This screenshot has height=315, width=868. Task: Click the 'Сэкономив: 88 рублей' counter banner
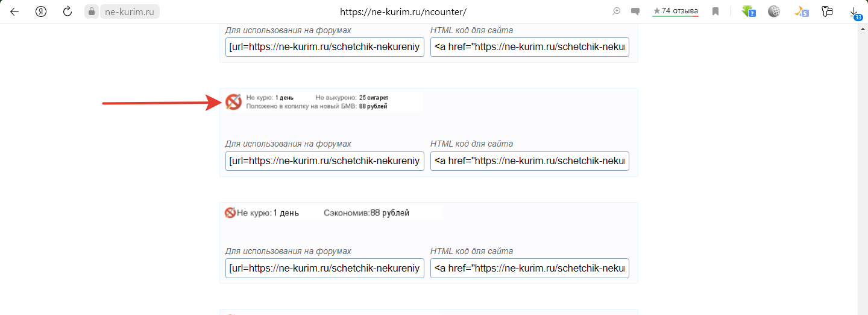click(x=333, y=213)
